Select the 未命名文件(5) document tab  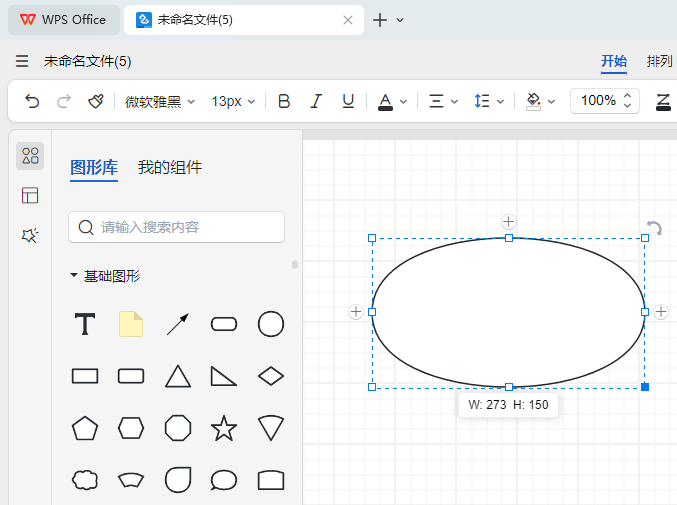click(x=244, y=20)
